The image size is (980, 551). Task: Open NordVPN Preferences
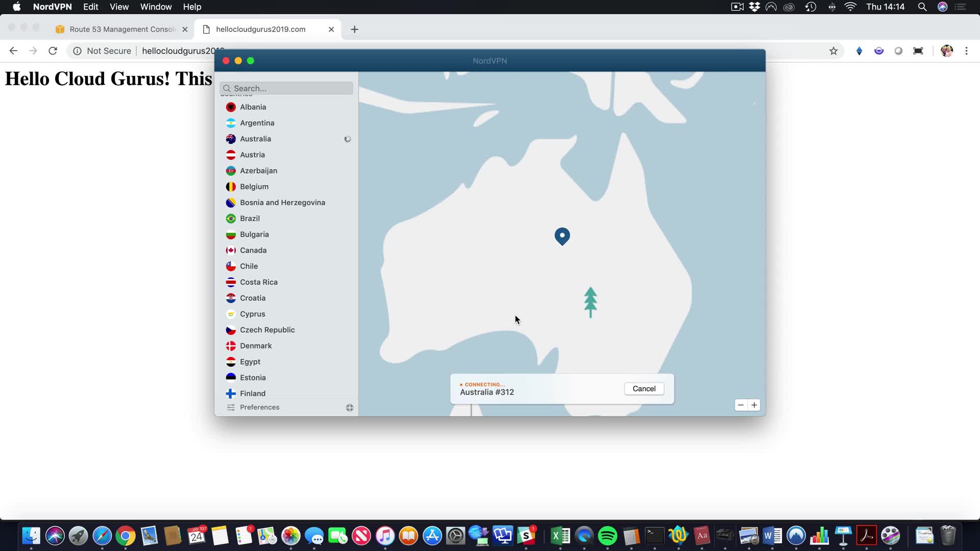tap(259, 407)
